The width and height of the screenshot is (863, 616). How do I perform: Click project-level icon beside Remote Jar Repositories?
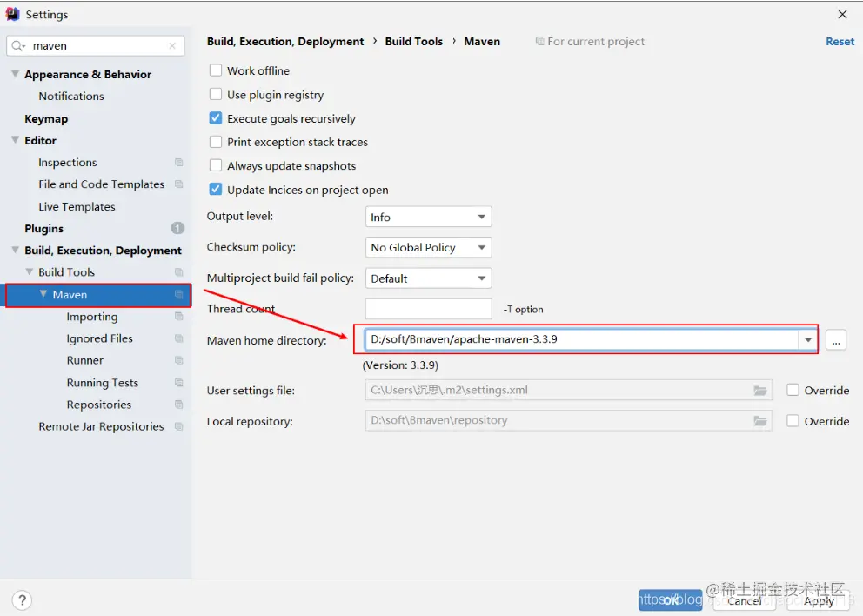pyautogui.click(x=179, y=426)
